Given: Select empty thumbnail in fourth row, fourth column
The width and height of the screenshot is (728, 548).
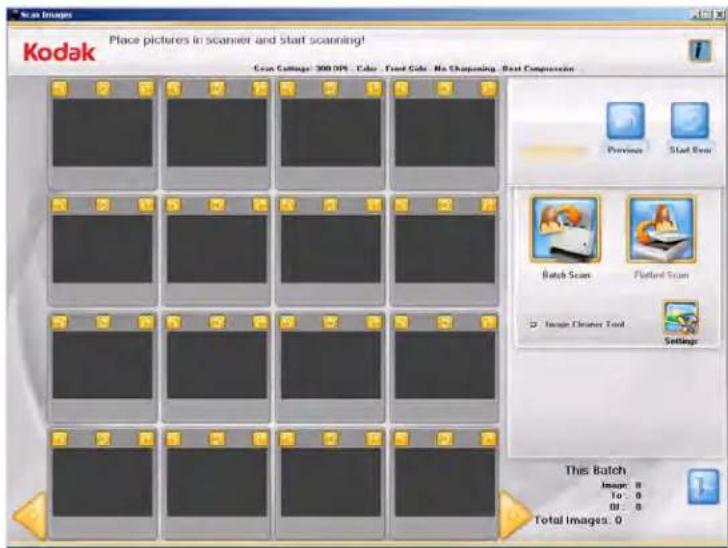Looking at the screenshot, I should coord(445,482).
